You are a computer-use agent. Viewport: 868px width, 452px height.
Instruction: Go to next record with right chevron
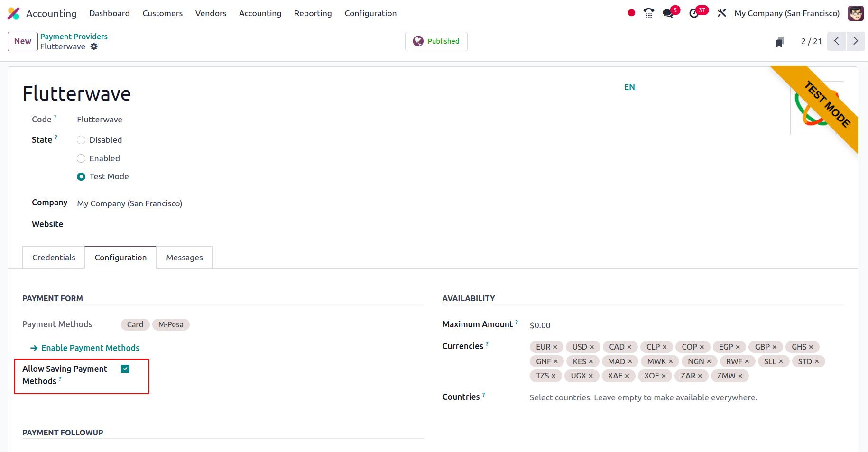click(x=855, y=41)
